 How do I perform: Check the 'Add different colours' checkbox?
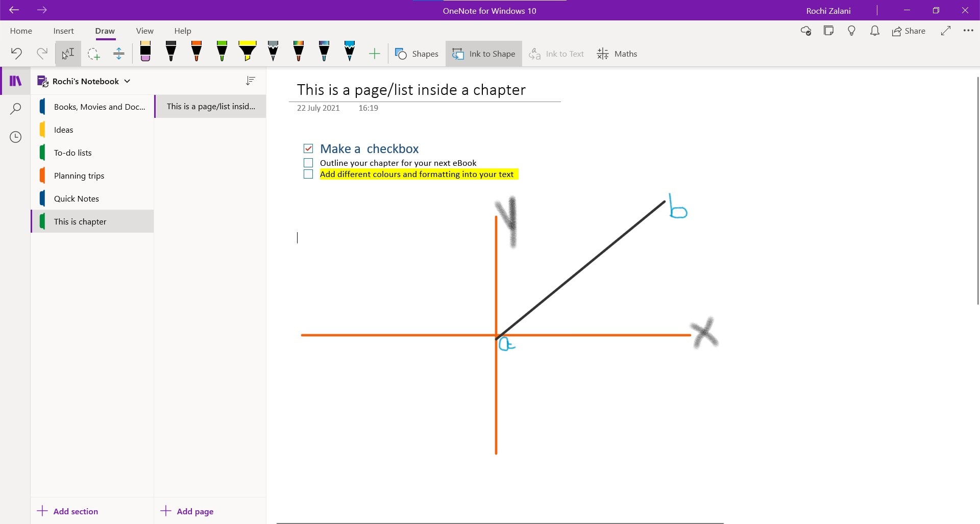[308, 174]
